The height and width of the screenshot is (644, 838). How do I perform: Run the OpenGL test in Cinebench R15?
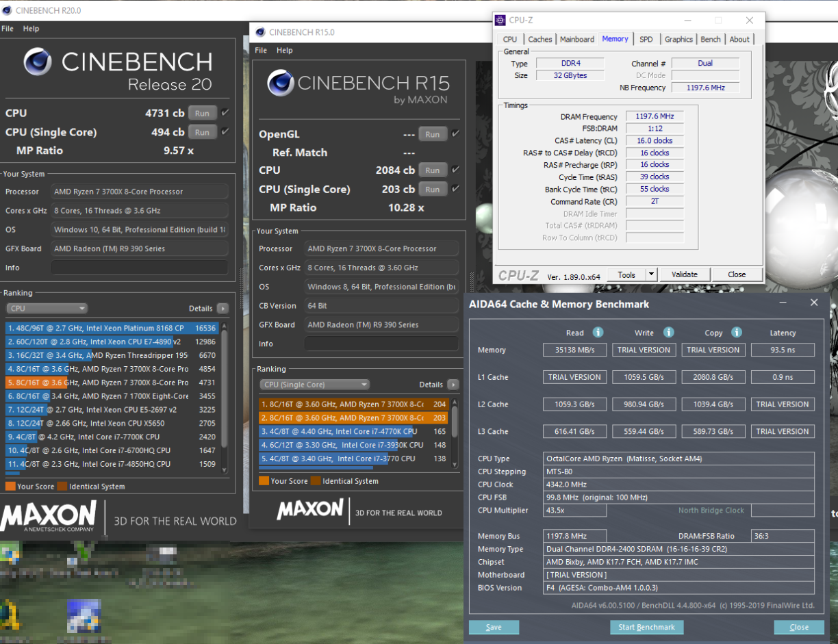tap(433, 134)
